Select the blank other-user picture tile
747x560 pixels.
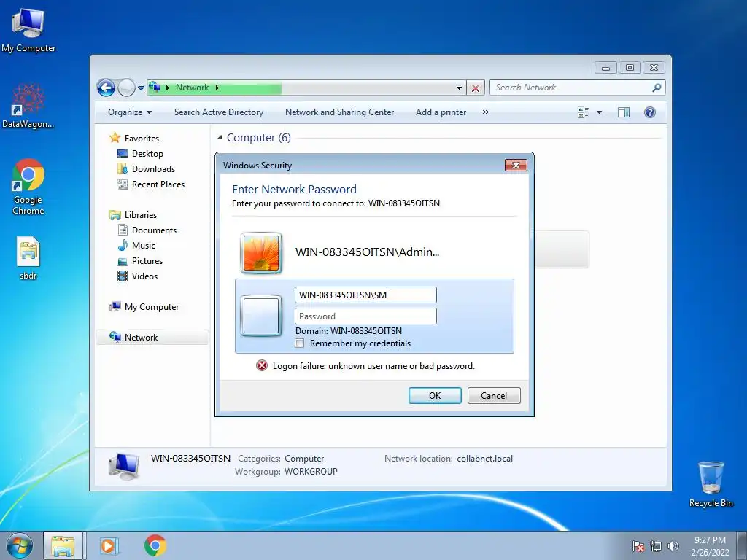[x=261, y=316]
